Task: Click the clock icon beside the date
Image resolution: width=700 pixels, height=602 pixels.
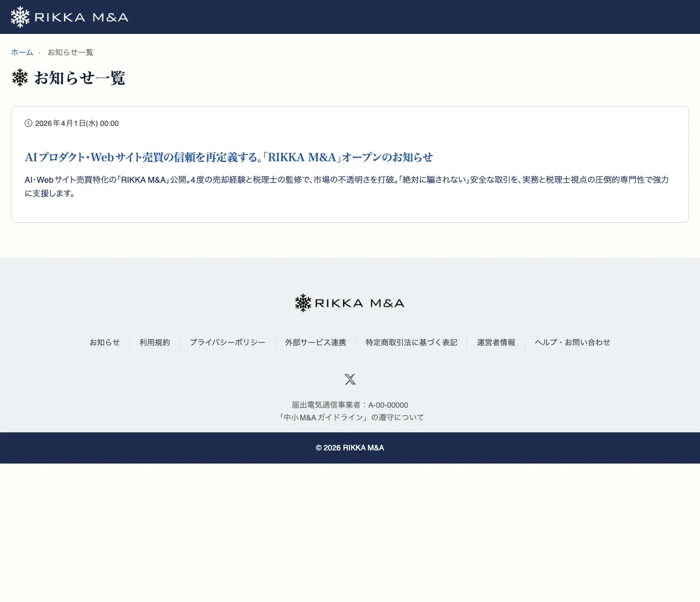Action: [28, 123]
